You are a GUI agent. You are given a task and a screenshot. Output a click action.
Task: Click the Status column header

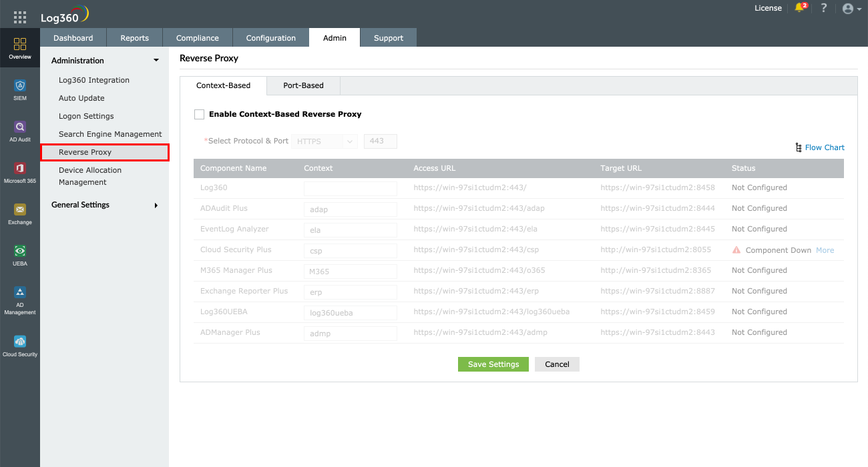coord(744,168)
